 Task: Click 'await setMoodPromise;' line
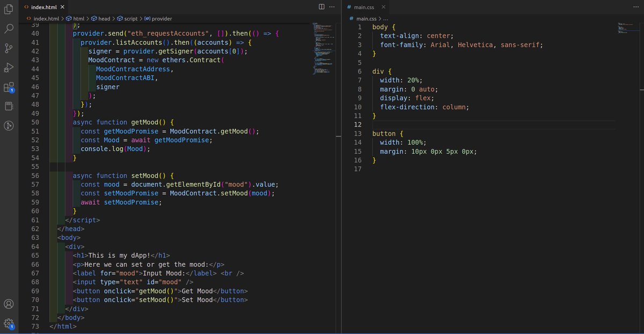[x=122, y=202]
